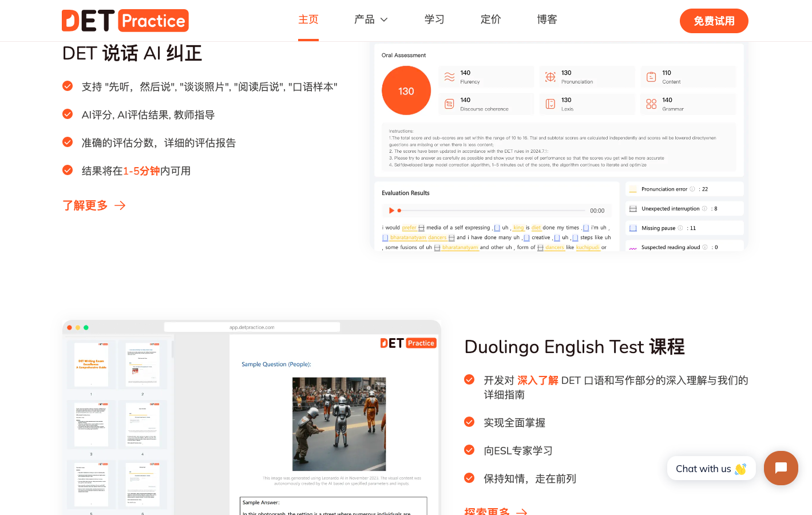Click the Unexpected interruption legend icon
This screenshot has width=812, height=515.
coord(633,208)
